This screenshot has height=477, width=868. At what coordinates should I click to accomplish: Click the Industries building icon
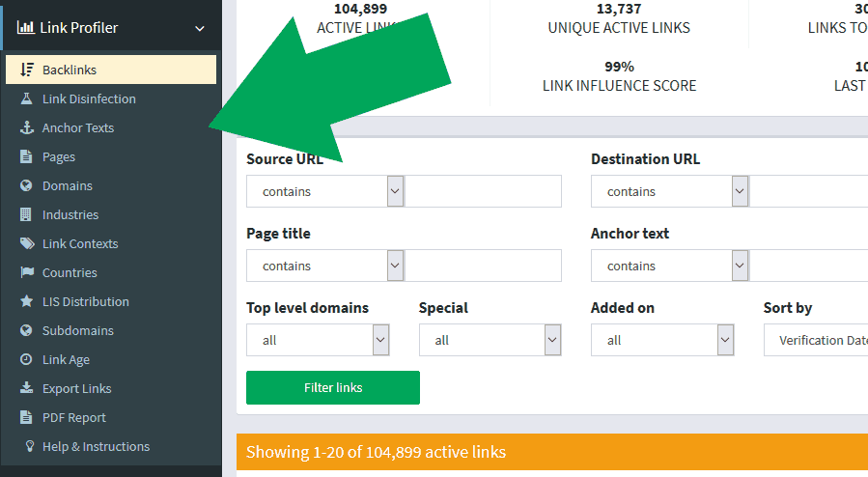[25, 214]
